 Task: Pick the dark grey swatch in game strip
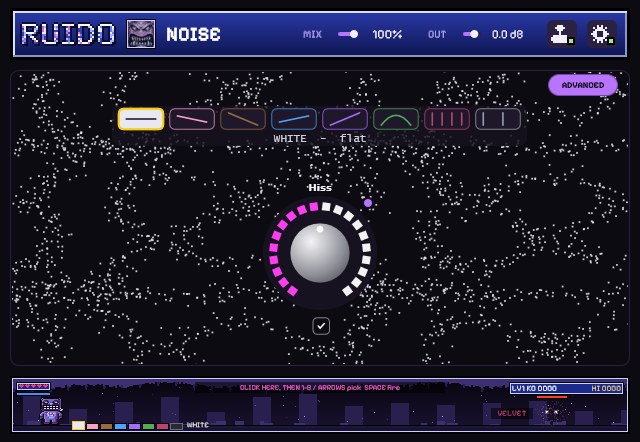pyautogui.click(x=176, y=426)
